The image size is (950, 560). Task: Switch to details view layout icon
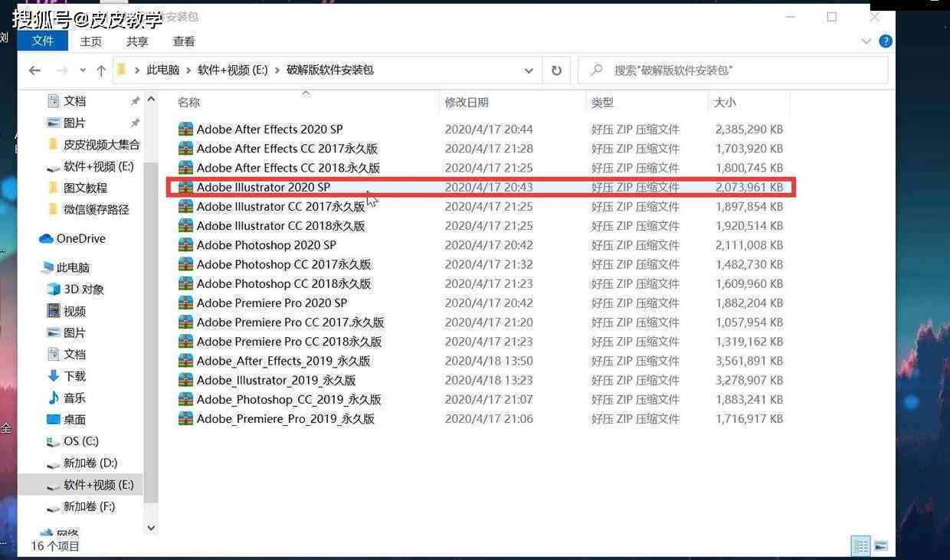(861, 546)
